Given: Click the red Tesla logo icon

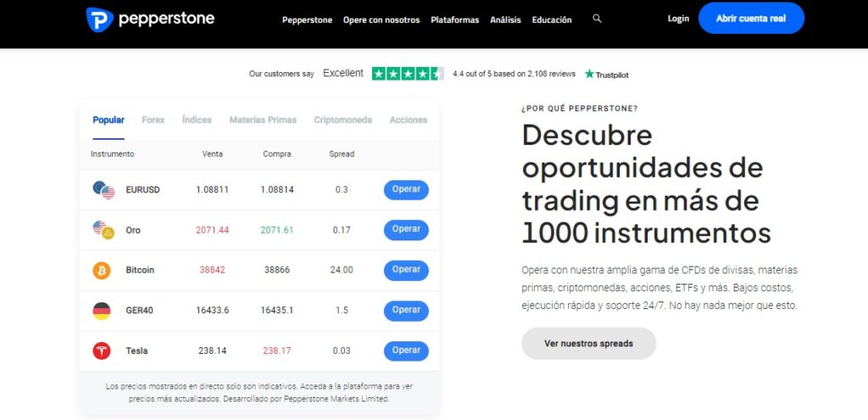Looking at the screenshot, I should (x=102, y=351).
